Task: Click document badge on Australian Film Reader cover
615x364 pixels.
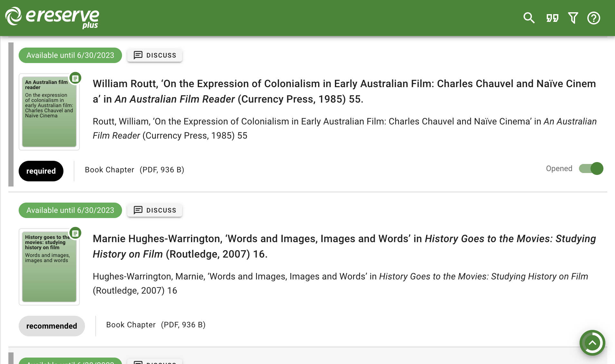Action: tap(75, 78)
